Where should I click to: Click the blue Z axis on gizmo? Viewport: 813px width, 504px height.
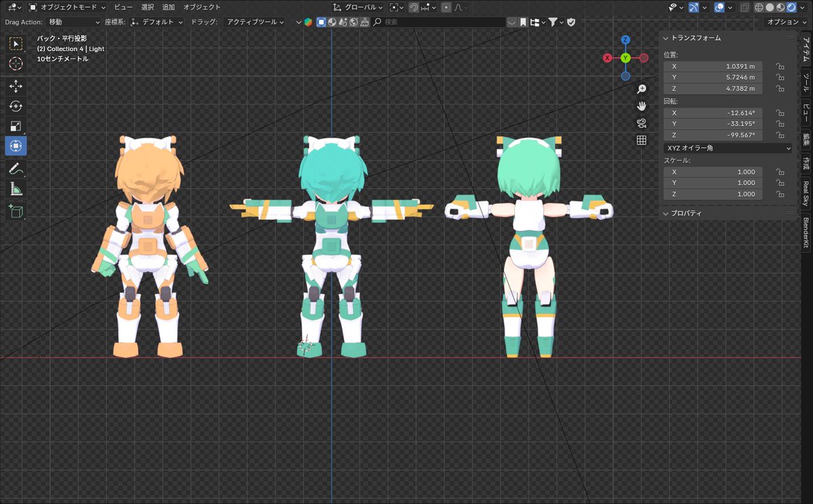click(625, 40)
